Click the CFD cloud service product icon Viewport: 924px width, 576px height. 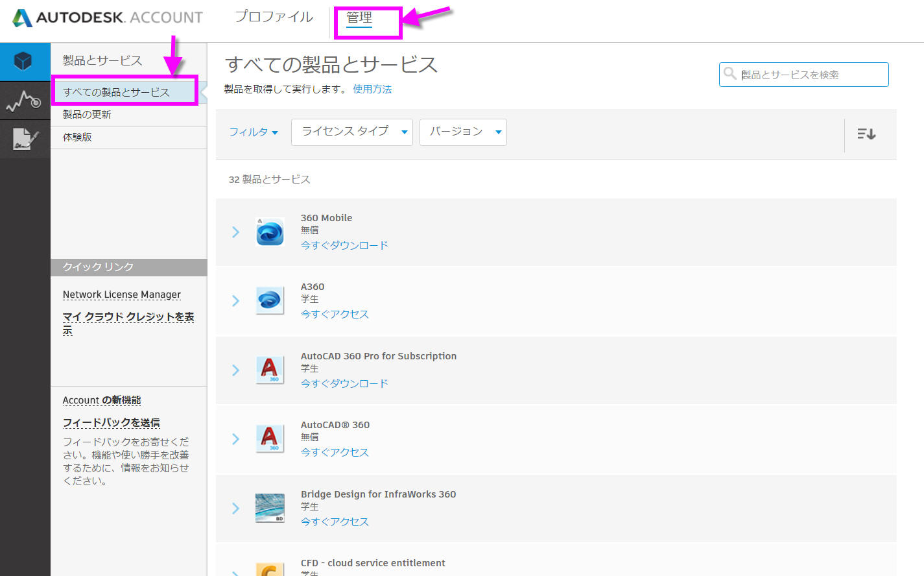point(270,569)
